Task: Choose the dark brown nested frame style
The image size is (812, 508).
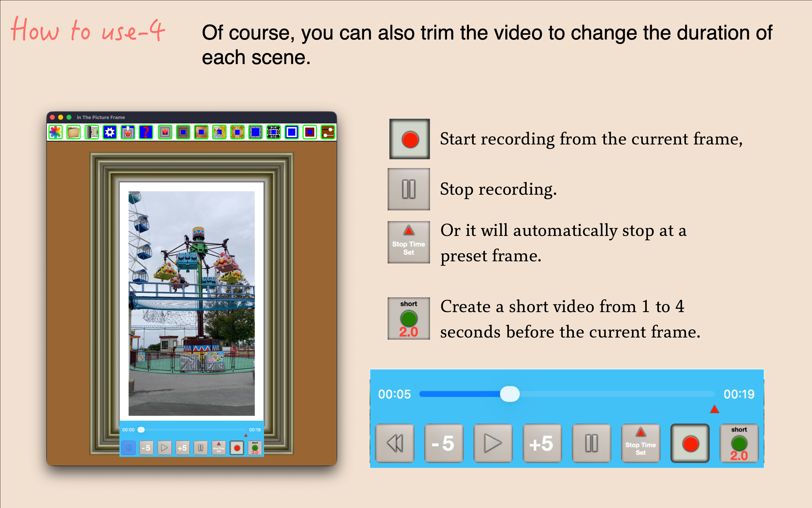Action: coord(183,132)
